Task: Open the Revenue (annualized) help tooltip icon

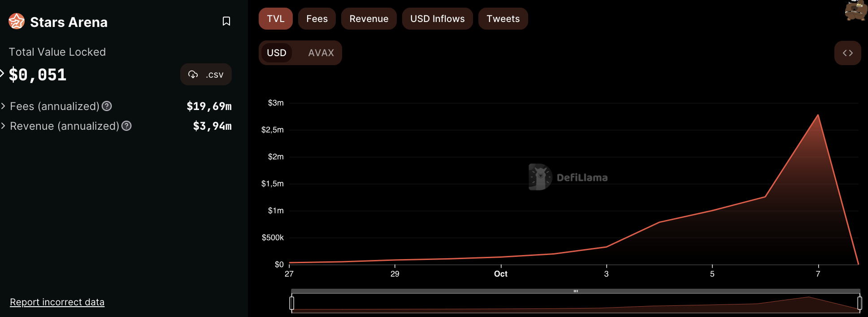Action: tap(126, 126)
